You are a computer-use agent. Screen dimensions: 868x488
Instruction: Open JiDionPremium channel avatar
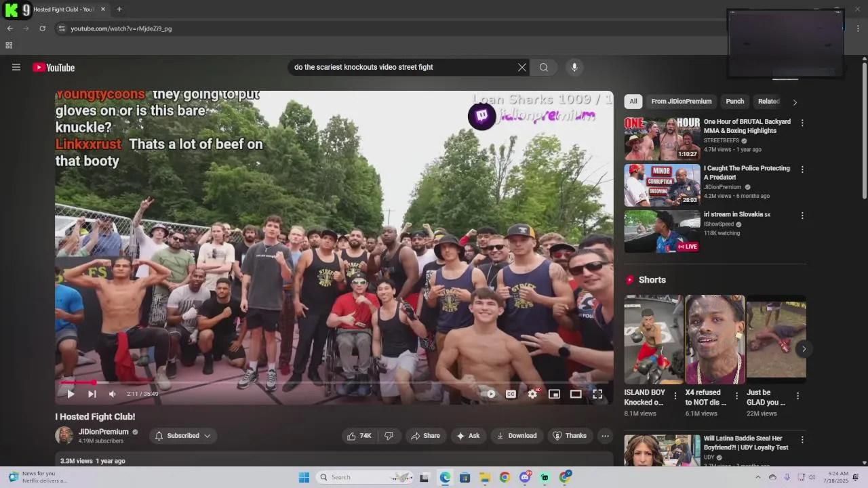tap(64, 435)
